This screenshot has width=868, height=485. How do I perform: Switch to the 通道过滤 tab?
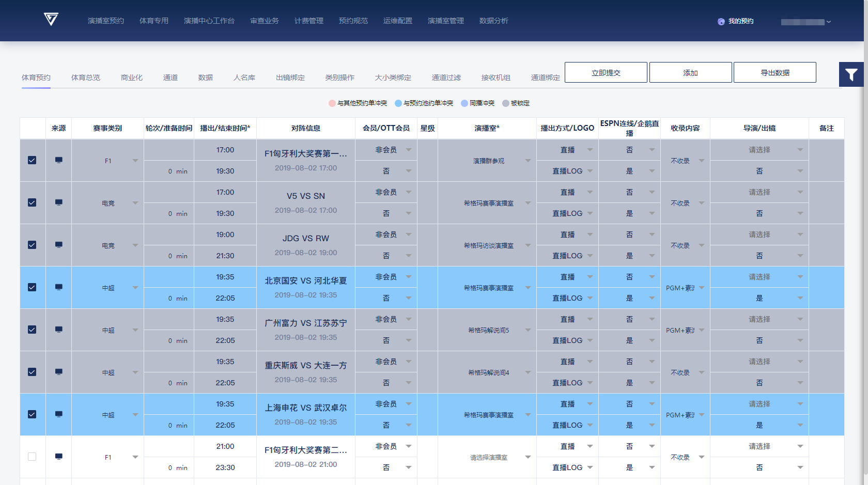pos(446,77)
